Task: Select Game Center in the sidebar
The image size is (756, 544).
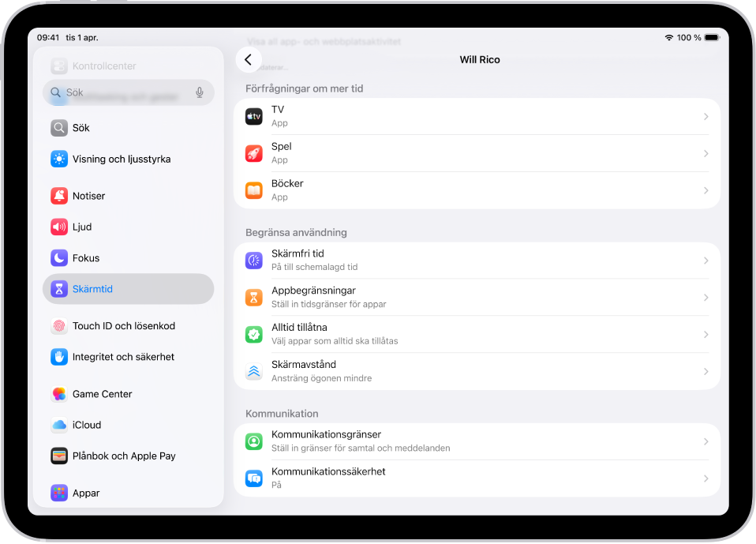Action: (129, 394)
